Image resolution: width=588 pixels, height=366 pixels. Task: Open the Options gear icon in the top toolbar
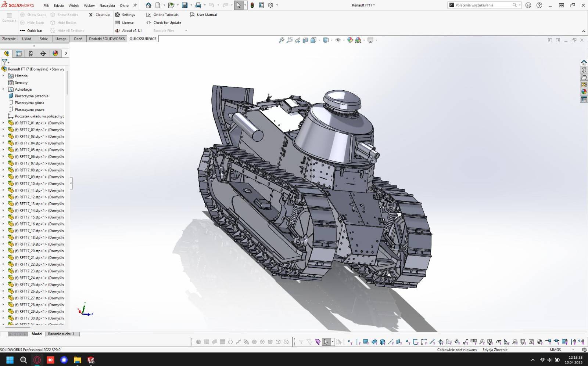[270, 5]
